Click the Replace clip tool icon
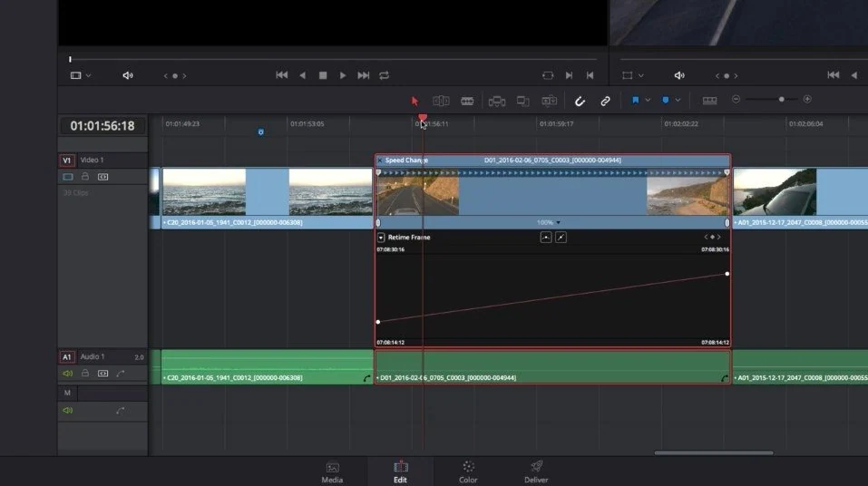The width and height of the screenshot is (868, 486). point(549,101)
